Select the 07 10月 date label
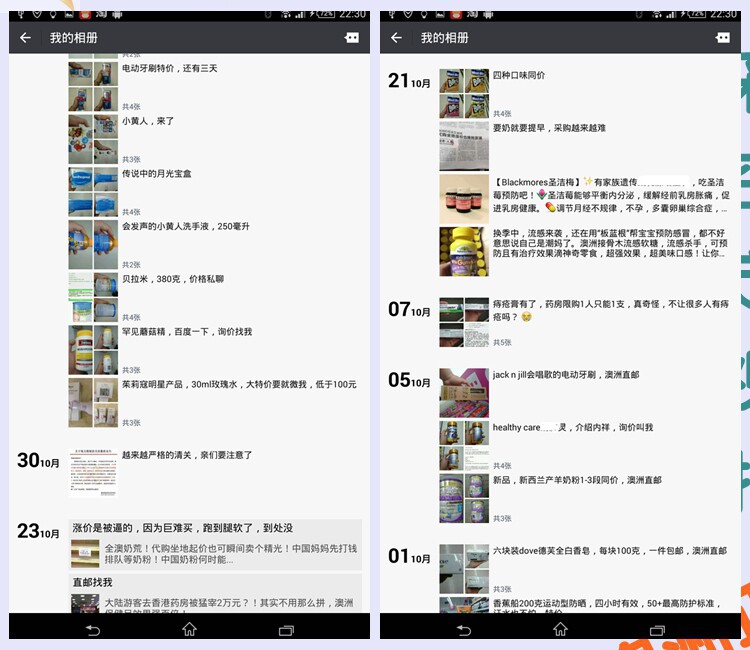 (409, 309)
